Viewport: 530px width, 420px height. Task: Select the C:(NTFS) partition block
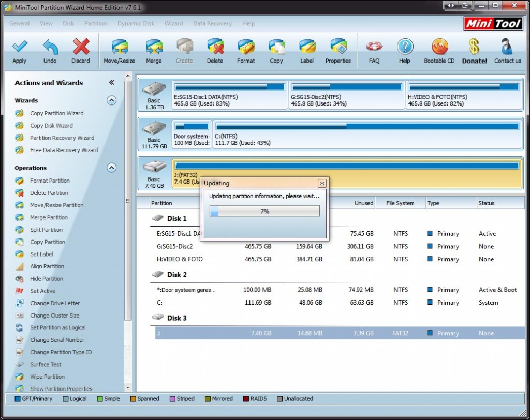tap(367, 134)
